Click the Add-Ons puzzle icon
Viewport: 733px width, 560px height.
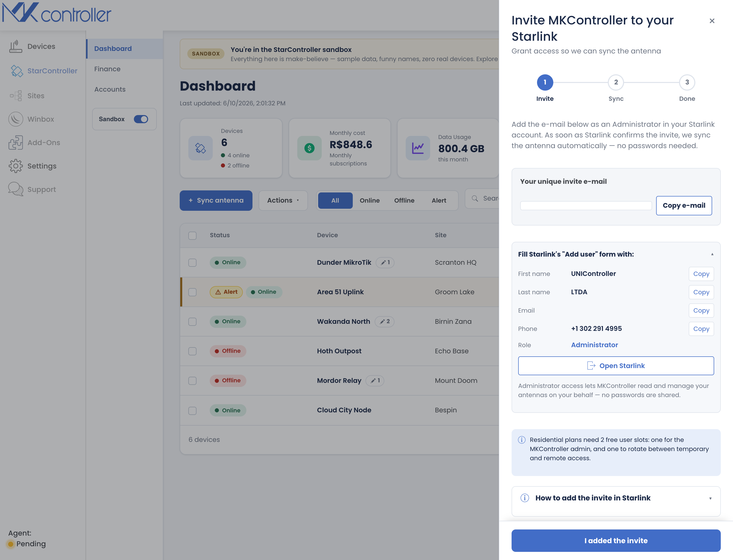pyautogui.click(x=16, y=142)
